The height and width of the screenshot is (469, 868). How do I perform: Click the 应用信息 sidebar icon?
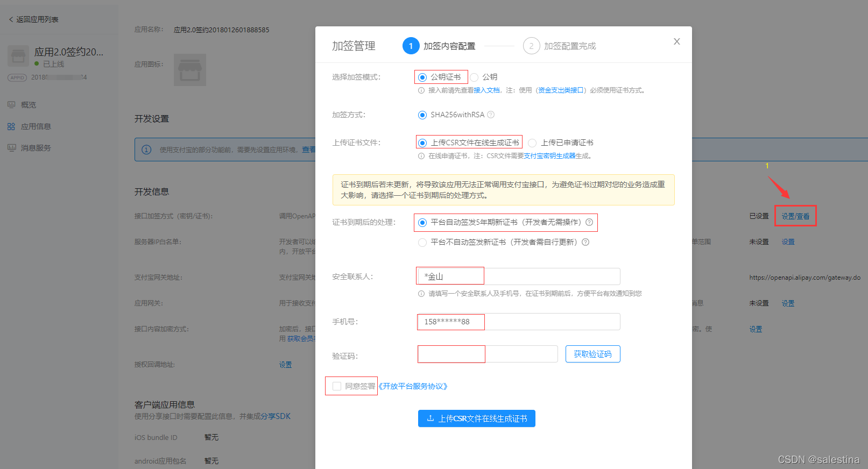(x=11, y=126)
